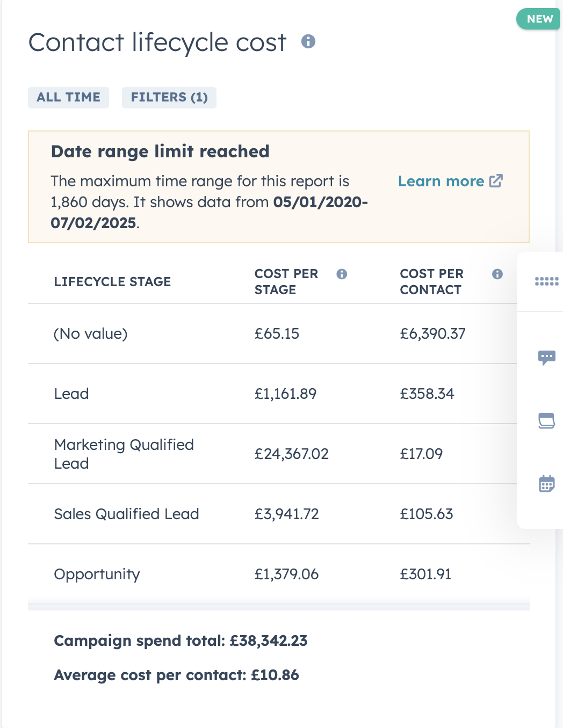Click the NEW badge
Image resolution: width=563 pixels, height=728 pixels.
(x=538, y=19)
